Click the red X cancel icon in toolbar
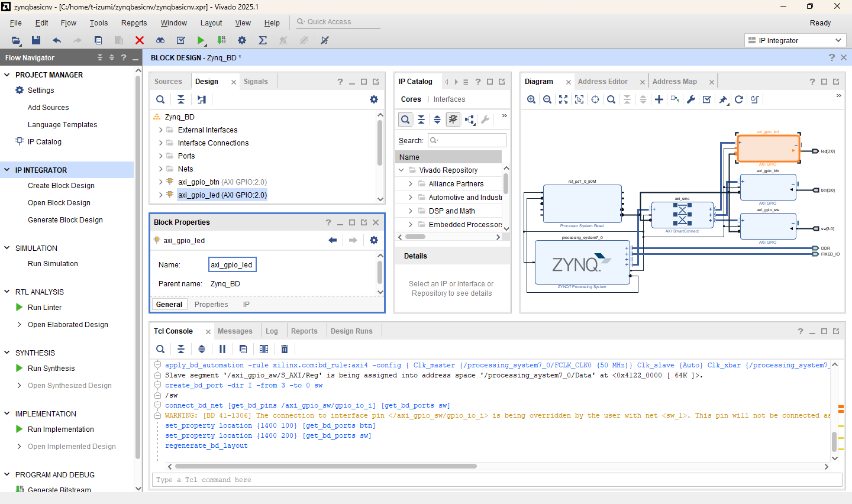The image size is (852, 504). [140, 40]
